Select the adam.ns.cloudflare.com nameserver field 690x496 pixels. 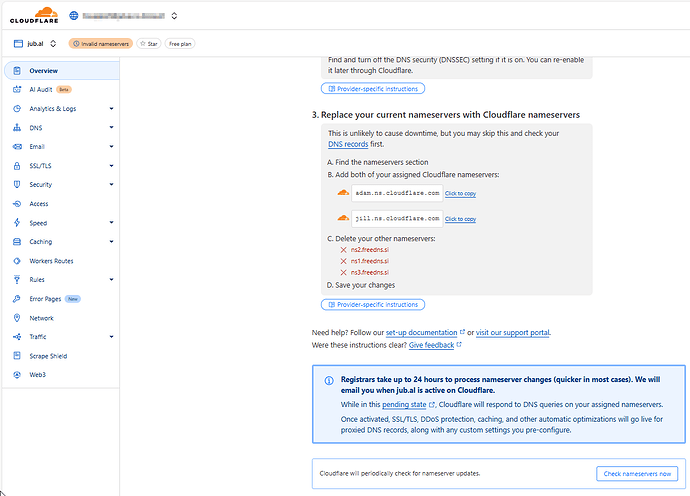point(397,193)
